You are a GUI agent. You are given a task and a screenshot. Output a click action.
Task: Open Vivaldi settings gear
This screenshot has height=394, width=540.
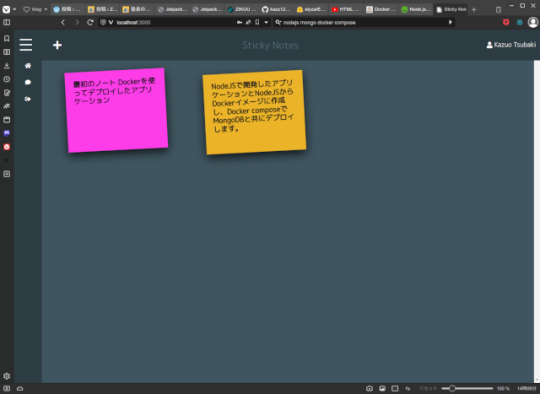7,376
